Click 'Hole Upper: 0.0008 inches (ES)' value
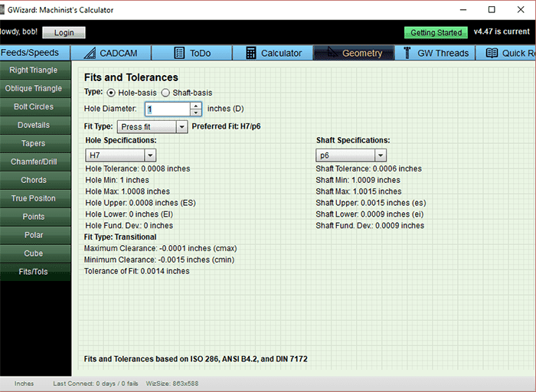This screenshot has height=392, width=536. (x=140, y=203)
